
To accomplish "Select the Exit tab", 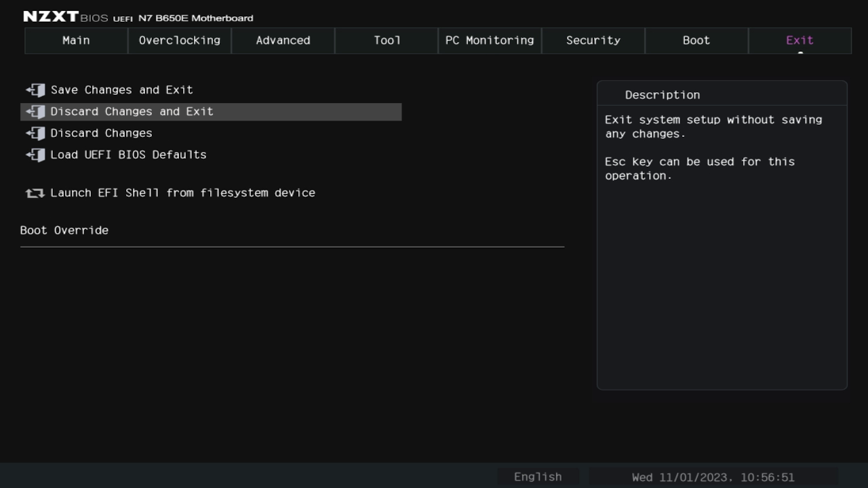I will (x=800, y=41).
